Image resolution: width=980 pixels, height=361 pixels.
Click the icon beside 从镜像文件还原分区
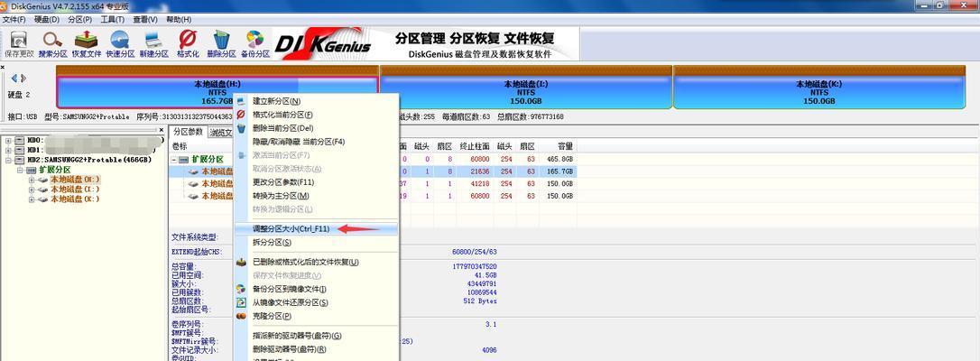tap(241, 302)
